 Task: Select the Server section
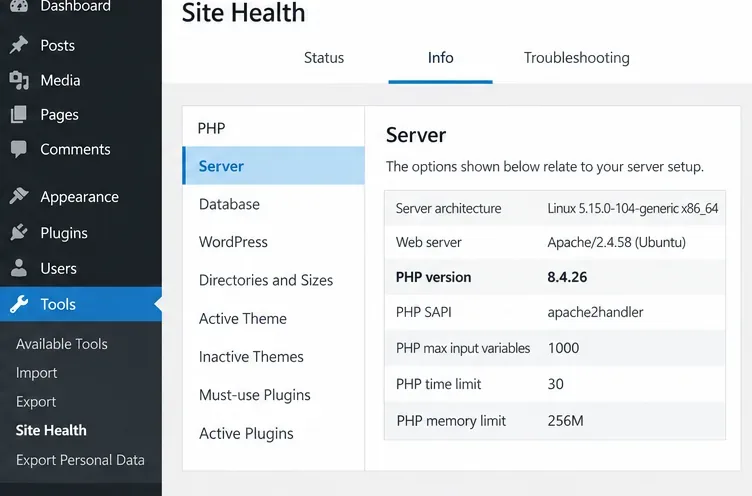pyautogui.click(x=273, y=166)
